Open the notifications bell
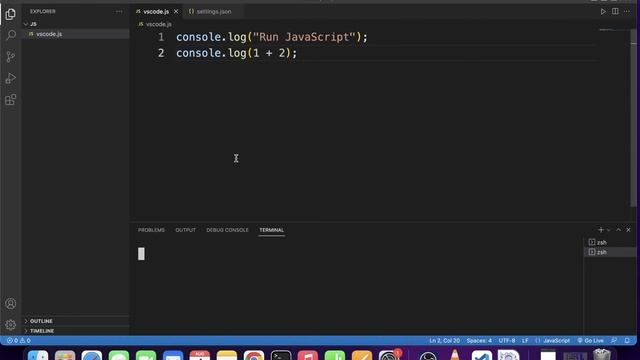Viewport: 640px width, 360px height. [x=627, y=340]
